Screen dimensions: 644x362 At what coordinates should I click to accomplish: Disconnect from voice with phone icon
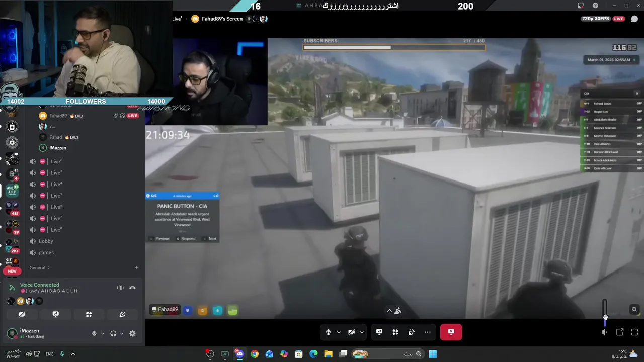pyautogui.click(x=132, y=288)
